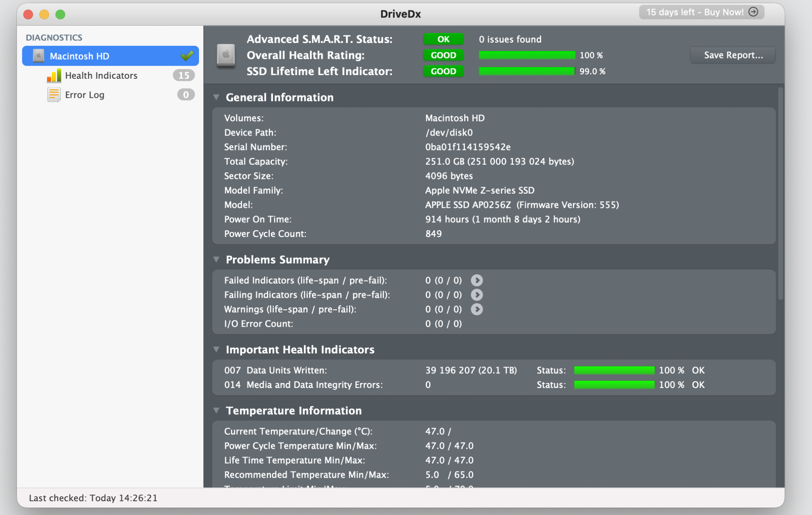812x515 pixels.
Task: Show details for Failed Indicators arrow
Action: pyautogui.click(x=476, y=280)
